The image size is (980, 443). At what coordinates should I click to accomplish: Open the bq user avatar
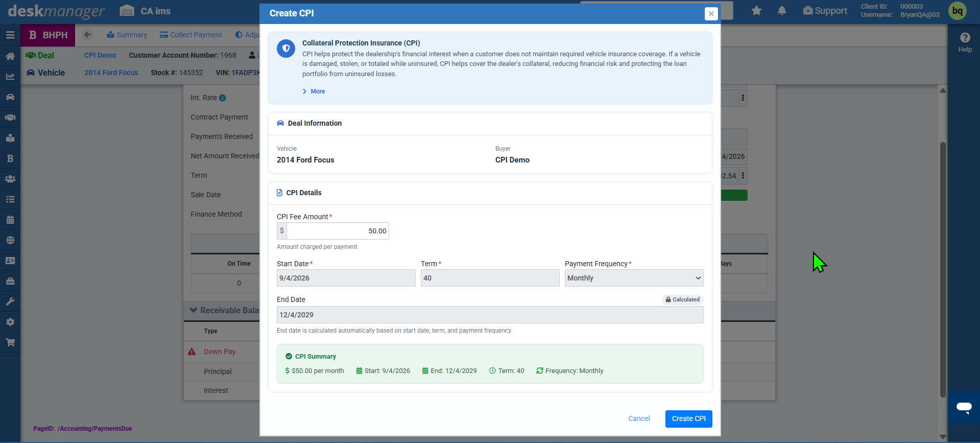[958, 11]
